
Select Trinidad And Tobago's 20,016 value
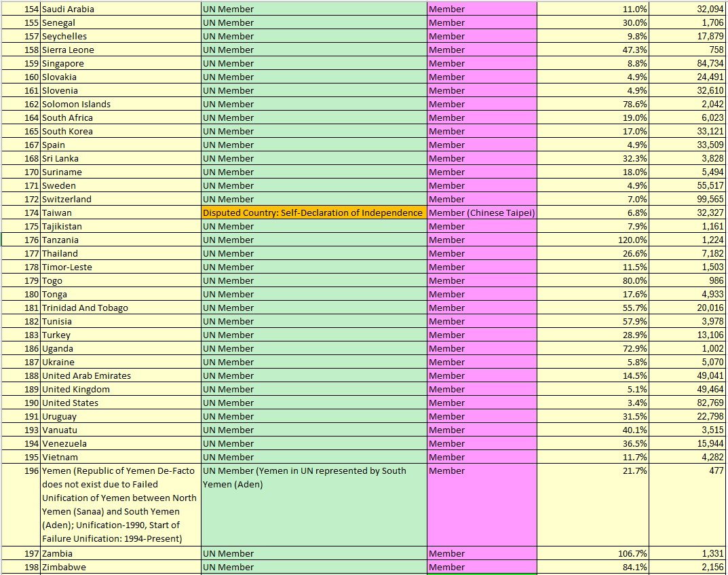tap(687, 308)
